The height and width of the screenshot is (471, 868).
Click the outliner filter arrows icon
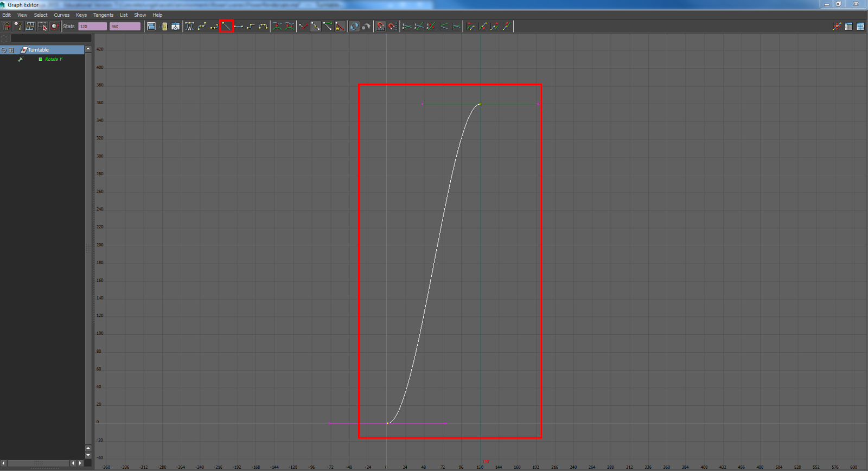(x=4, y=39)
